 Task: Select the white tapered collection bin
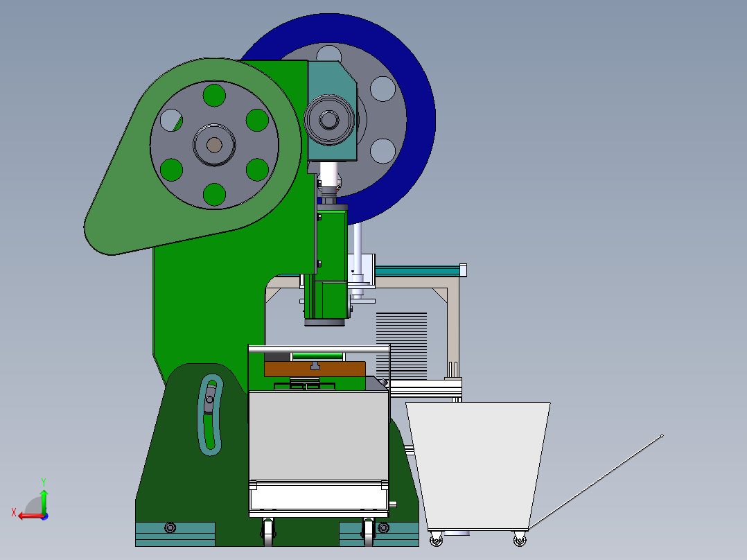(478, 466)
